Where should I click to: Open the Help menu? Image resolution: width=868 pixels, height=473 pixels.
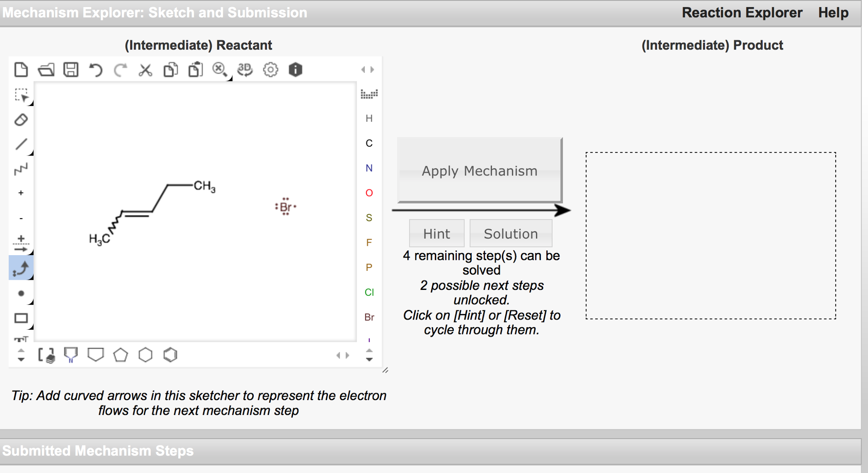833,13
